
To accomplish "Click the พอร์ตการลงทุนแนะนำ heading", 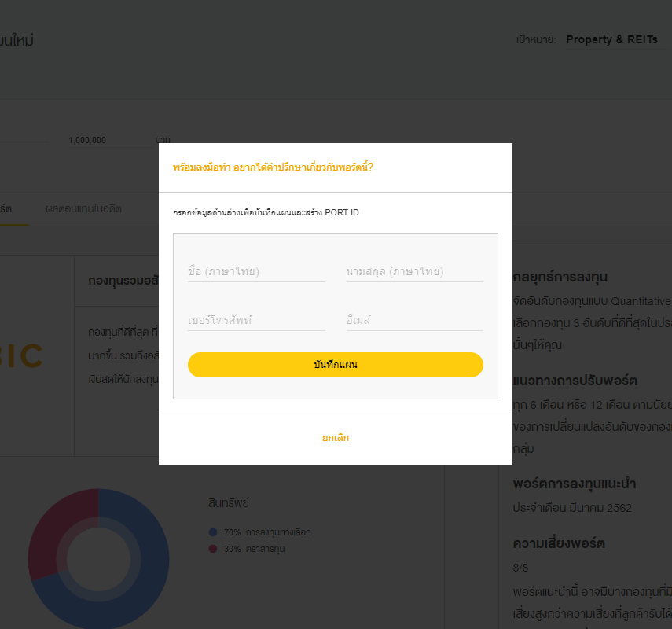I will 574,483.
